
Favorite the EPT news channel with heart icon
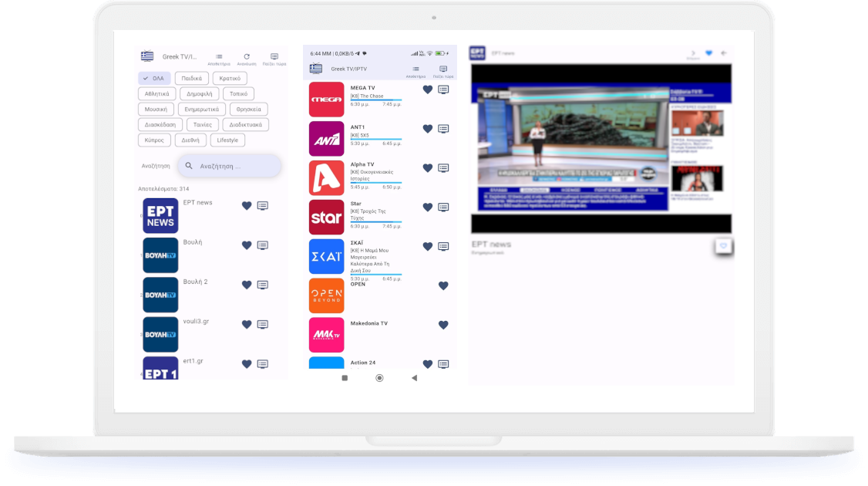pyautogui.click(x=247, y=206)
